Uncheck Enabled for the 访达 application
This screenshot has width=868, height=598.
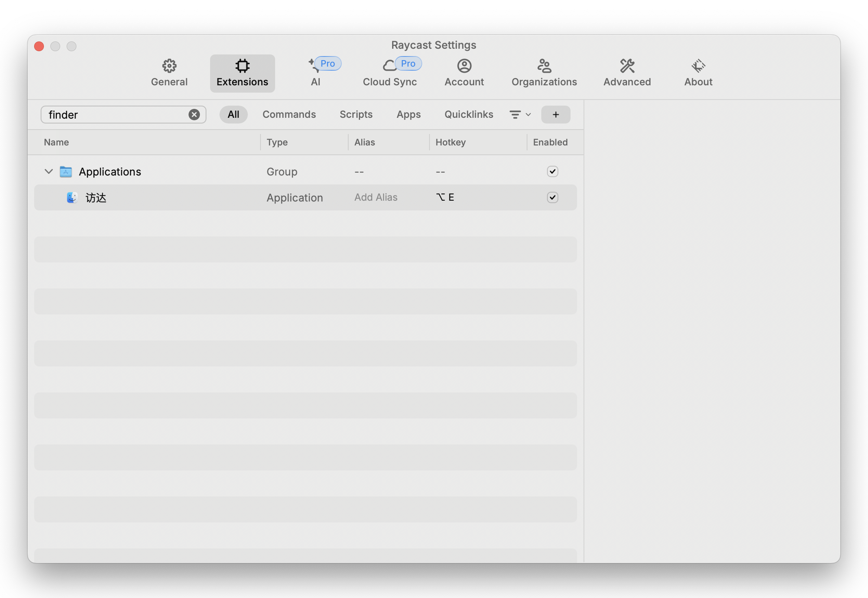click(x=552, y=197)
